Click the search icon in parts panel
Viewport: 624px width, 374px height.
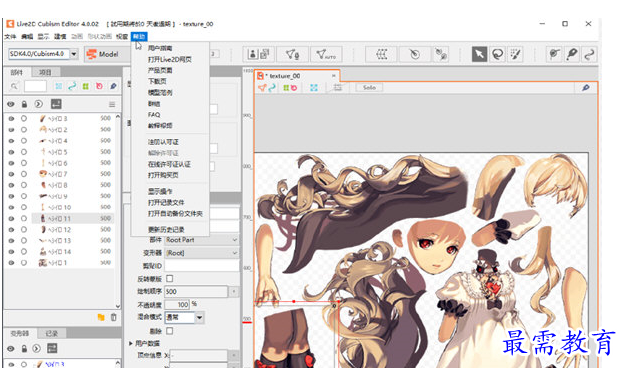pyautogui.click(x=14, y=86)
